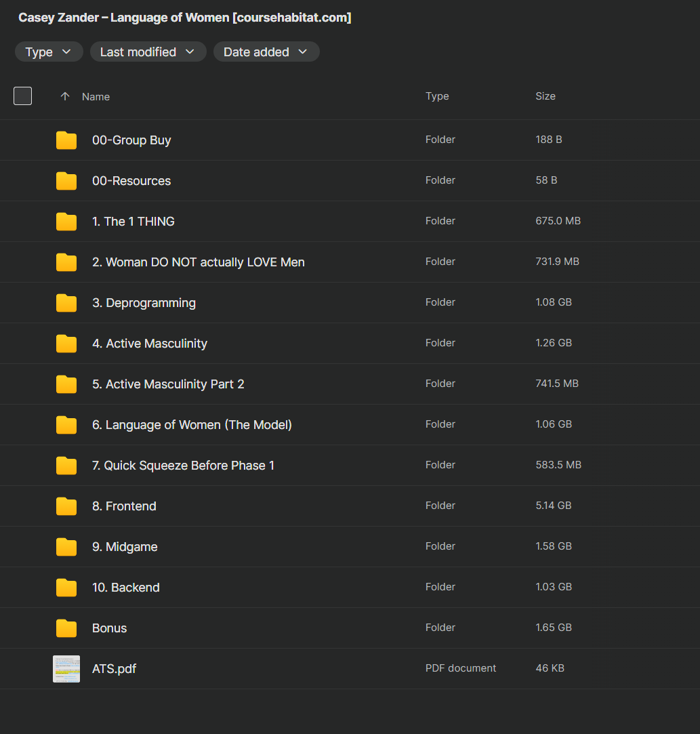Sort files by the Name column header
700x734 pixels.
96,97
